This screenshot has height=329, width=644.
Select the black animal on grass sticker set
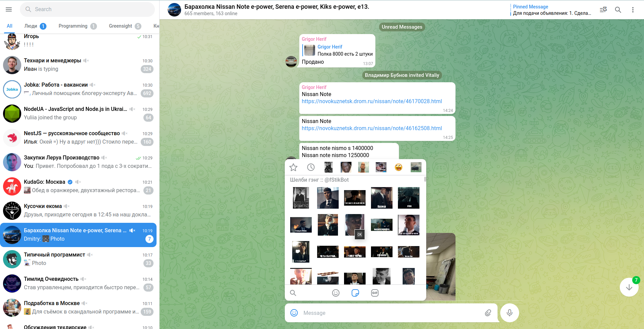point(416,167)
